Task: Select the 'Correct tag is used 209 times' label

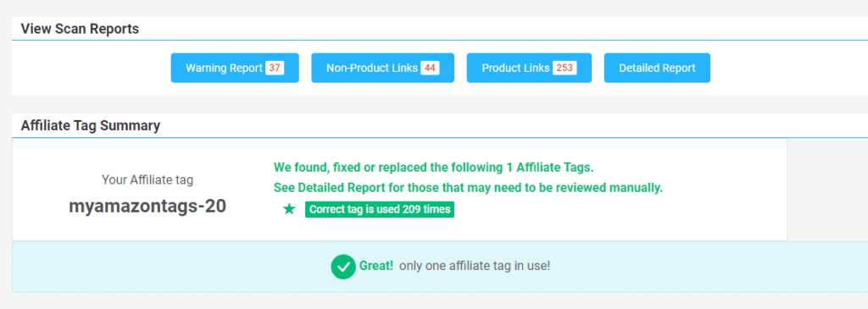Action: (x=380, y=209)
